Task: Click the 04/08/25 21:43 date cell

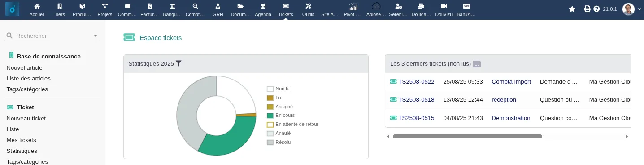Action: point(463,118)
